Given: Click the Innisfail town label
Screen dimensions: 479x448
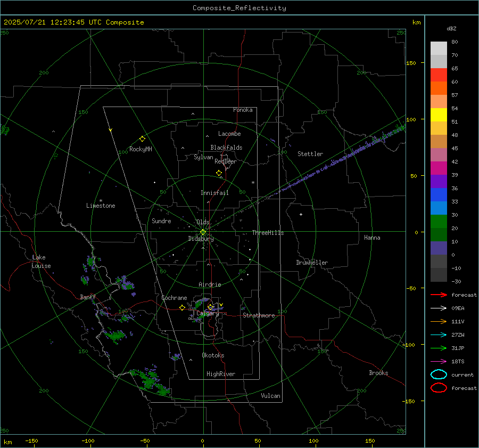Looking at the screenshot, I should pyautogui.click(x=214, y=193).
